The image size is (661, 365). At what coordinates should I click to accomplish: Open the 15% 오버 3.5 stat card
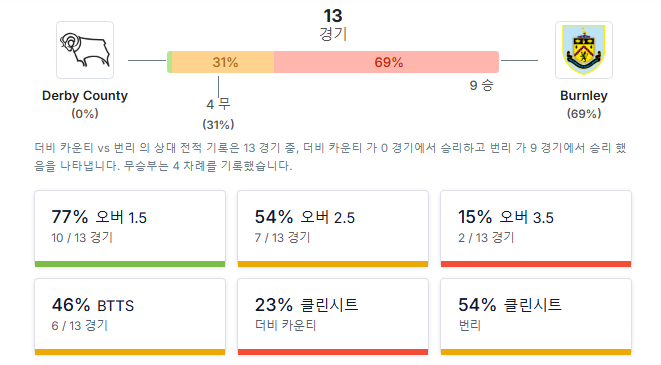click(x=536, y=229)
